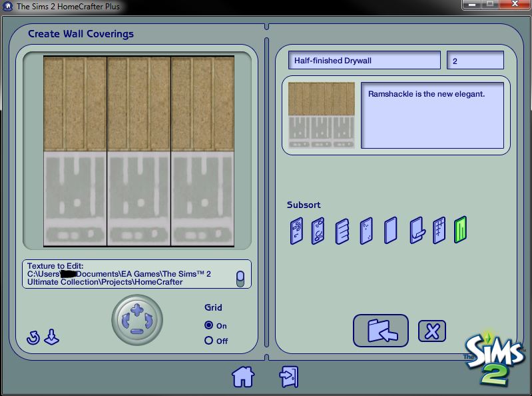Click the X cancel button

(x=432, y=331)
